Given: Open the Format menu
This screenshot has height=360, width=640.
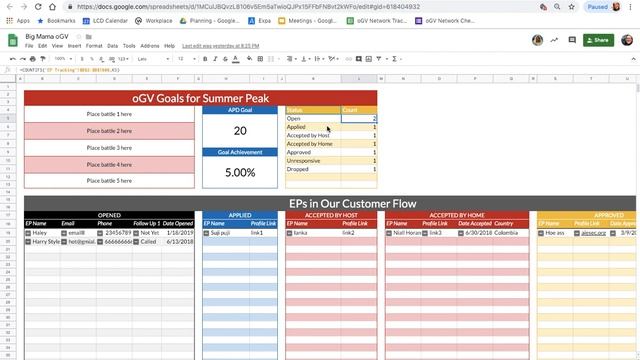Looking at the screenshot, I should [94, 46].
